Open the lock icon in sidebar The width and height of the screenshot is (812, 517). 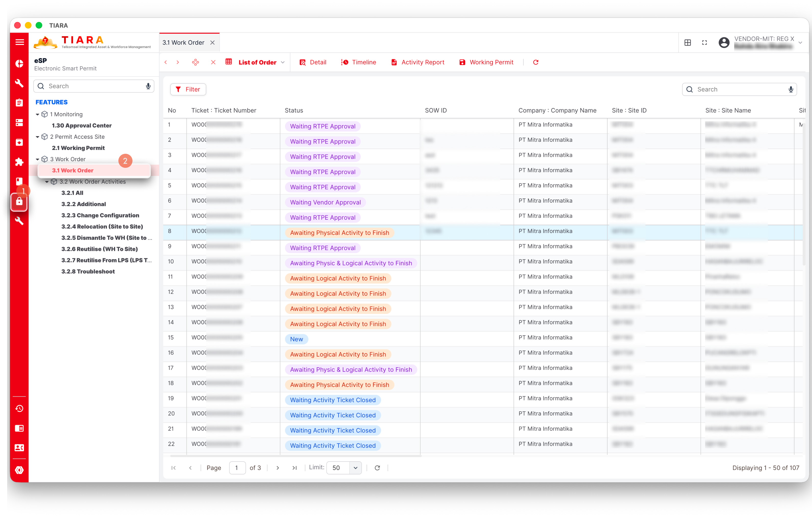coord(19,202)
